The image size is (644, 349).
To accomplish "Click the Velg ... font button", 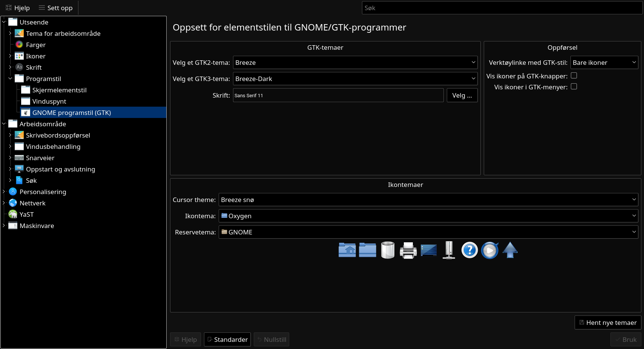I will pos(462,95).
